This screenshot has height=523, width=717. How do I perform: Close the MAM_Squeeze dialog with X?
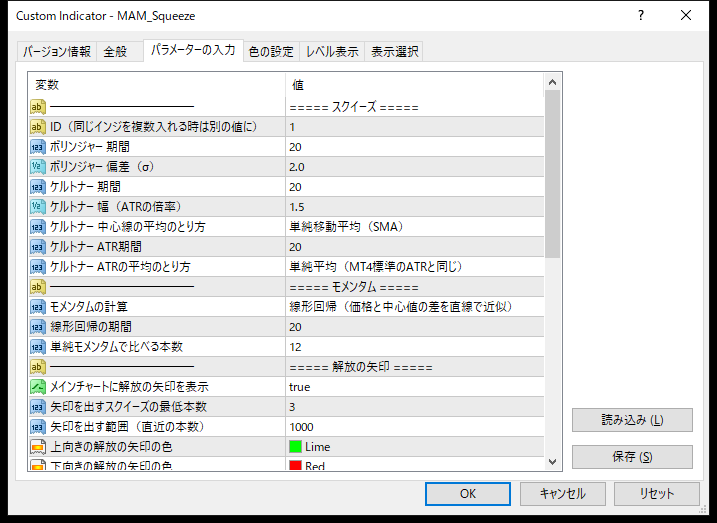click(686, 16)
